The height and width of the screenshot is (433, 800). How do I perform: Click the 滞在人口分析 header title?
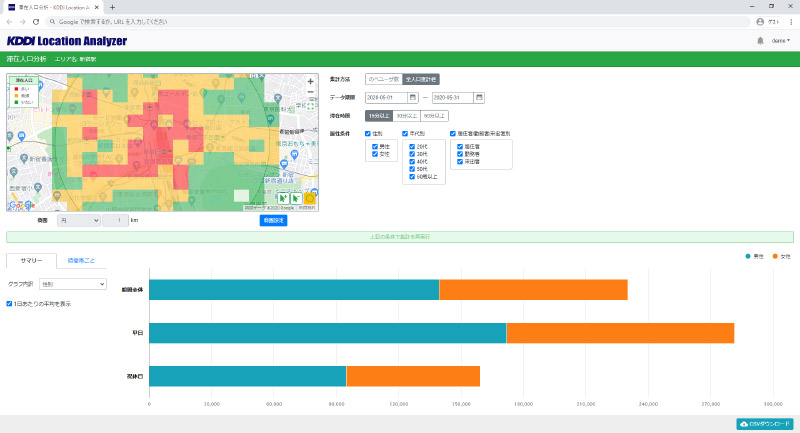coord(27,59)
